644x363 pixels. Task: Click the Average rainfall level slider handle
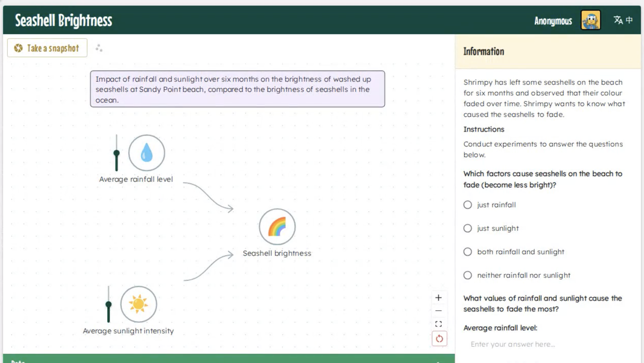(x=117, y=153)
